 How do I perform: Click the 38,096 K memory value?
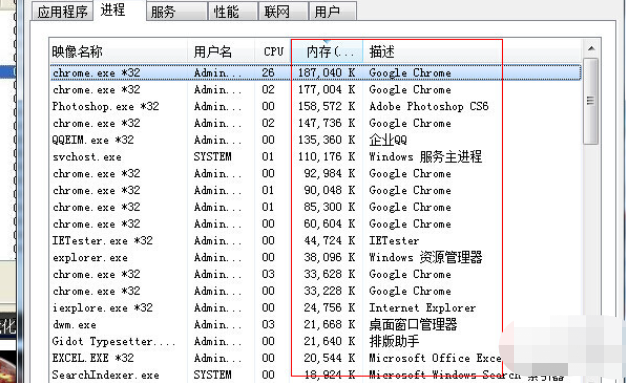(329, 257)
